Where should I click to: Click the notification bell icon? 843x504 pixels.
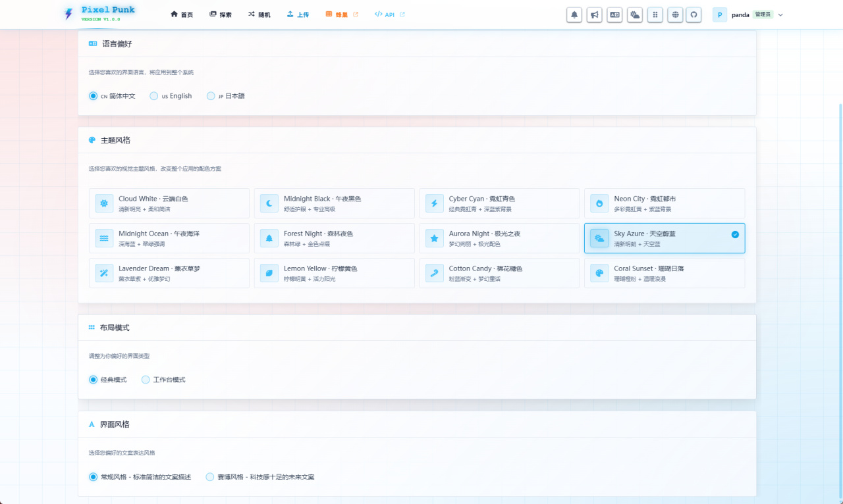[574, 14]
